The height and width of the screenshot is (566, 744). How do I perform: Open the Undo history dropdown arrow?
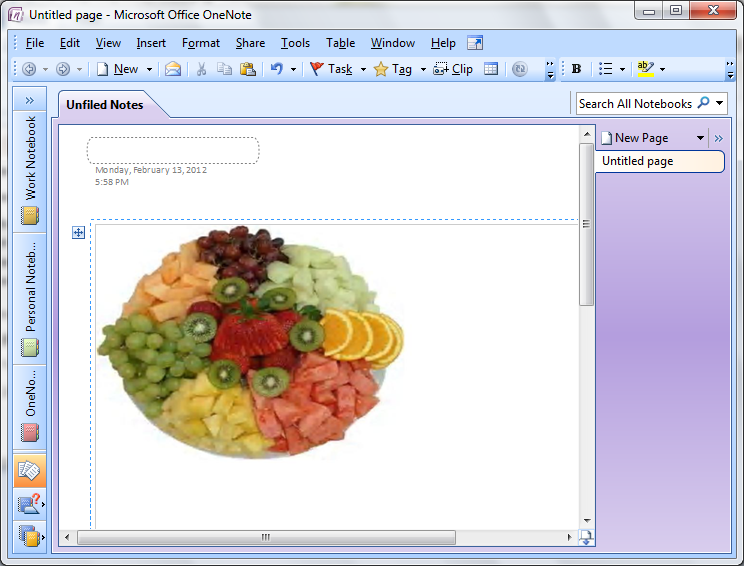point(293,69)
